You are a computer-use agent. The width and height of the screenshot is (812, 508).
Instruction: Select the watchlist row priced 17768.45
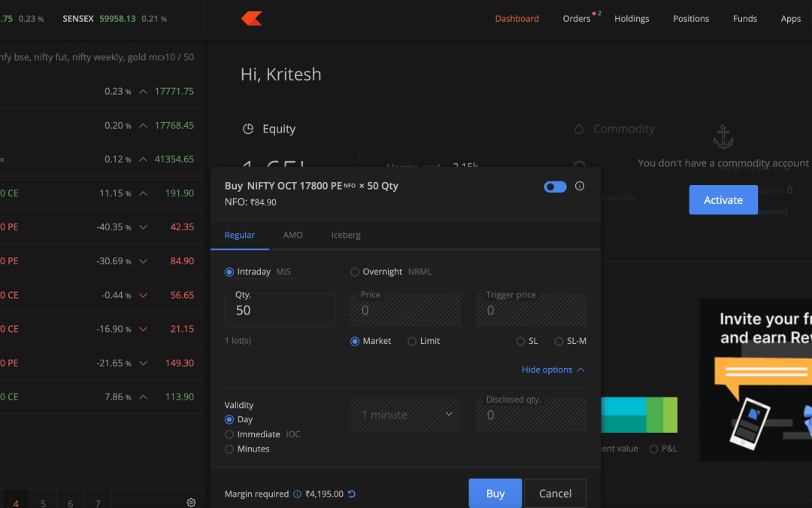click(x=102, y=126)
